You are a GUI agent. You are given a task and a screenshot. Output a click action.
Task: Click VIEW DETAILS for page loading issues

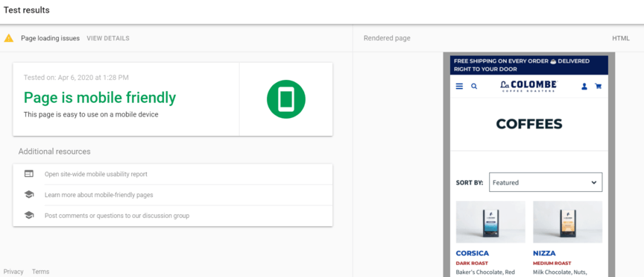[x=108, y=38]
